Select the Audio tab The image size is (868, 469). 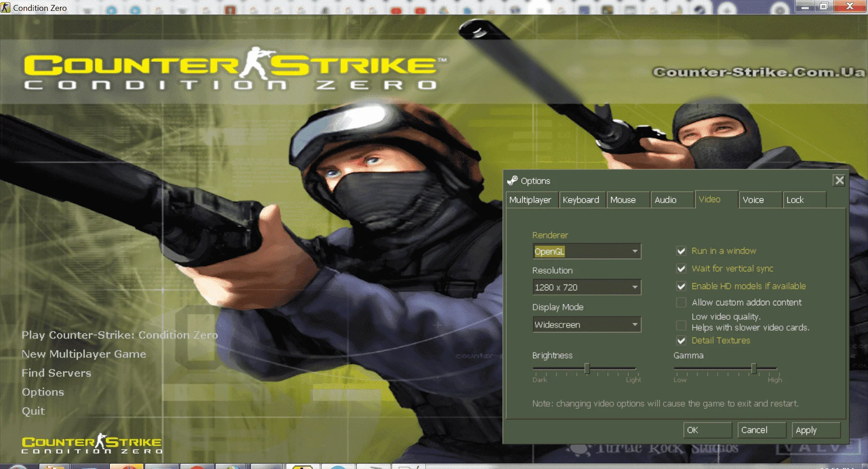672,200
